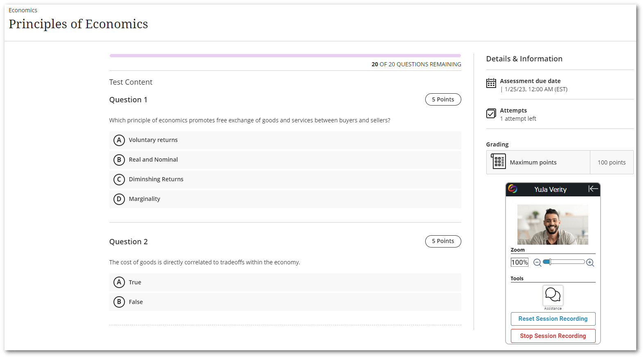Screen dimensions: 644x358
Task: Collapse the YuJa Verity panel
Action: [x=593, y=189]
